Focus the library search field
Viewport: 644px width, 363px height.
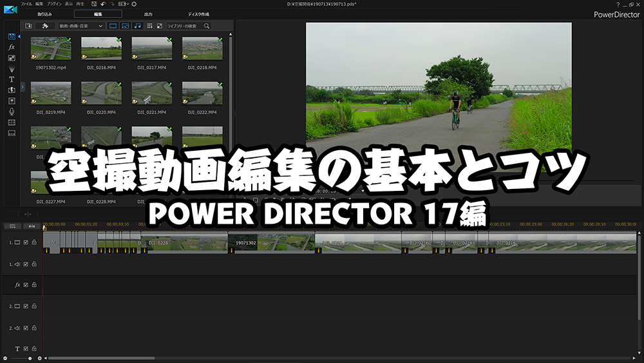click(x=185, y=26)
